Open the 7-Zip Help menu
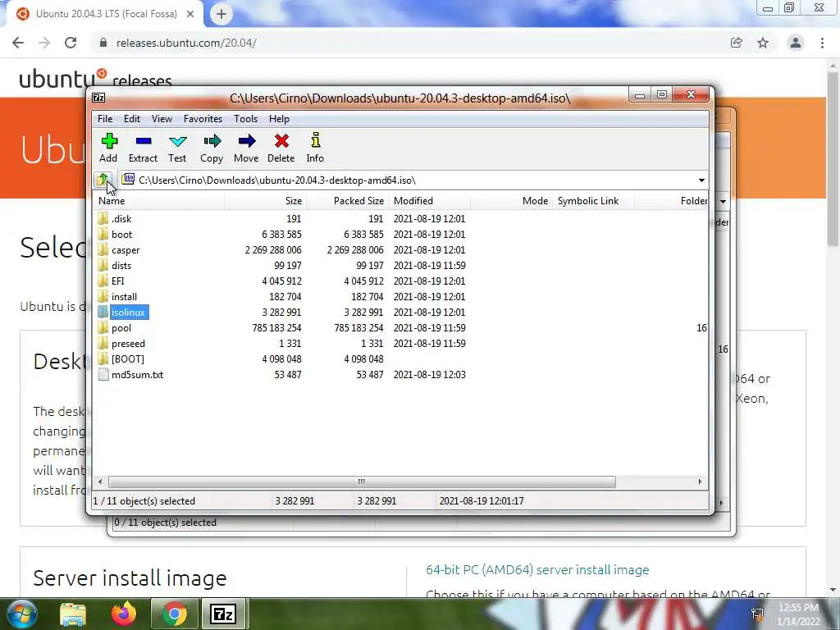Viewport: 840px width, 630px height. [279, 119]
